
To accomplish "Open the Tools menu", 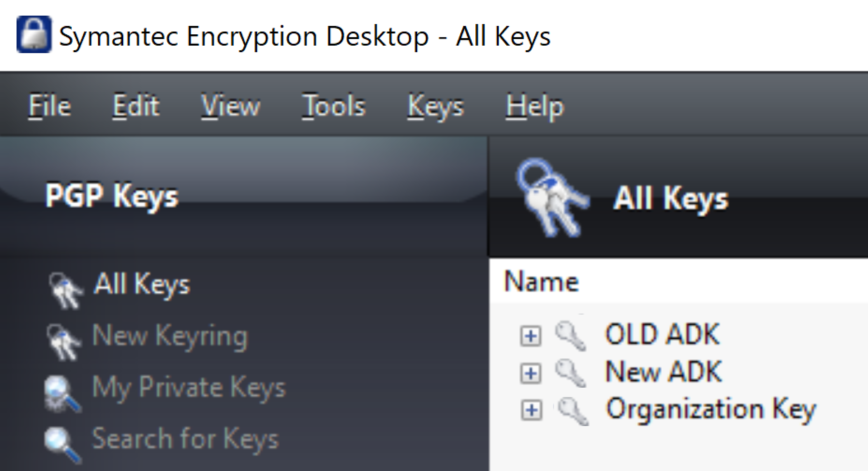I will (334, 106).
